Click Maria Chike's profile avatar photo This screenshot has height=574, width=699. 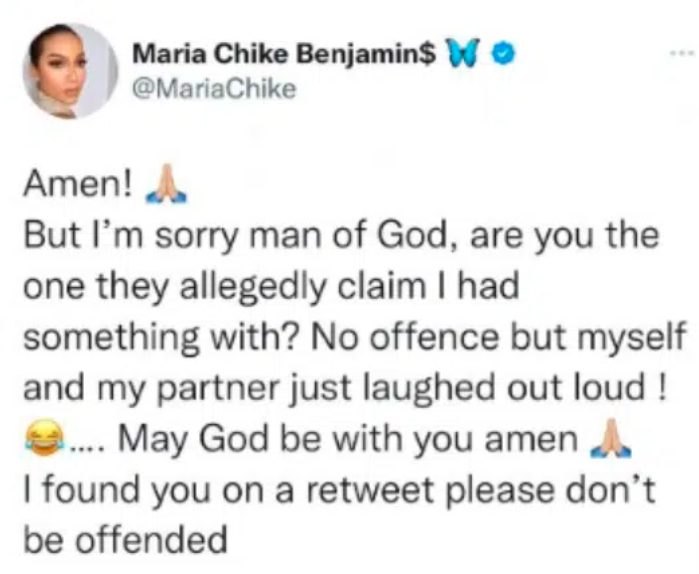tap(69, 70)
